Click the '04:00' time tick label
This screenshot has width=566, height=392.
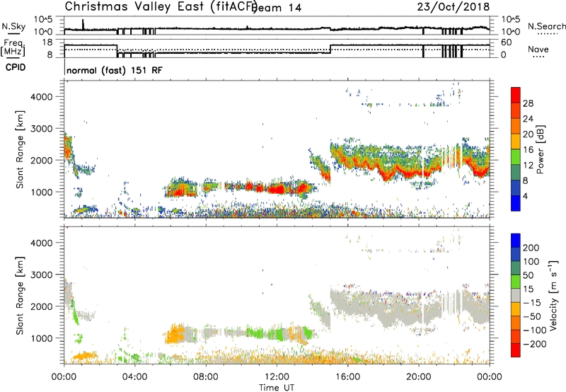(134, 377)
